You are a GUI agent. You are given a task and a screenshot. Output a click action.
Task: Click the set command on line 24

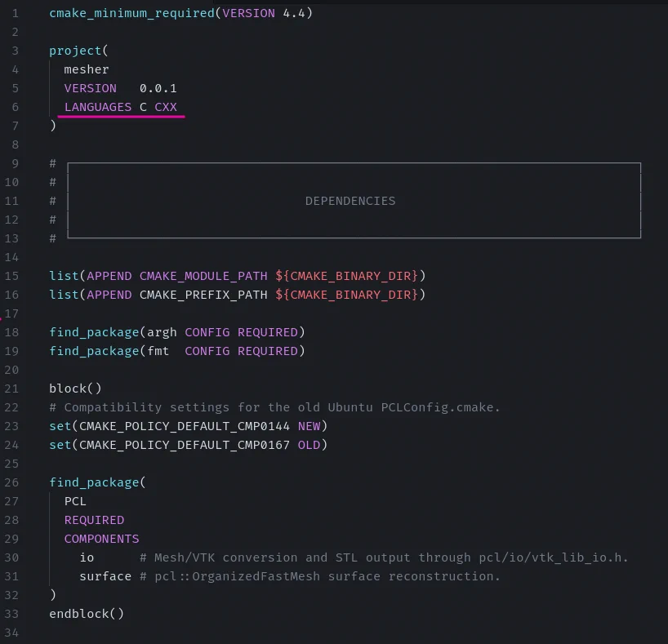click(60, 445)
